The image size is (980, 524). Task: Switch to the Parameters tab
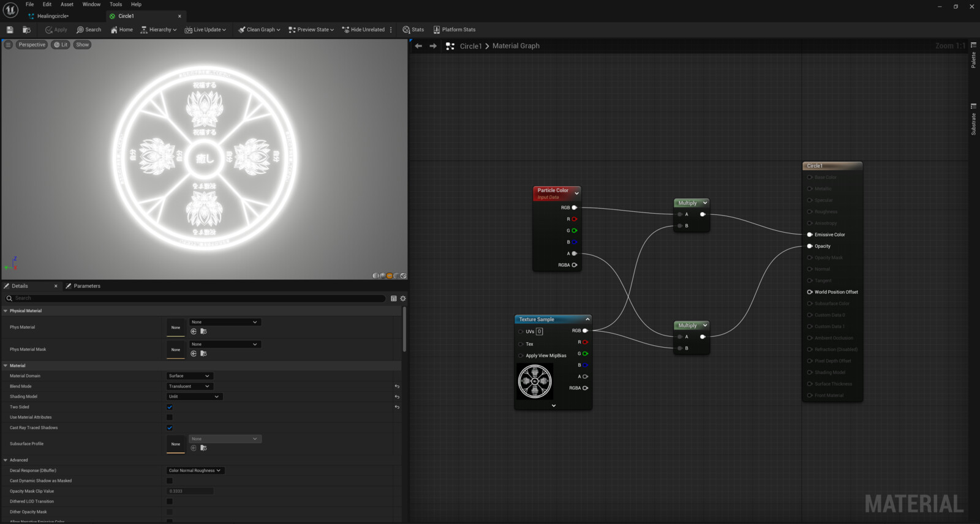pyautogui.click(x=83, y=286)
